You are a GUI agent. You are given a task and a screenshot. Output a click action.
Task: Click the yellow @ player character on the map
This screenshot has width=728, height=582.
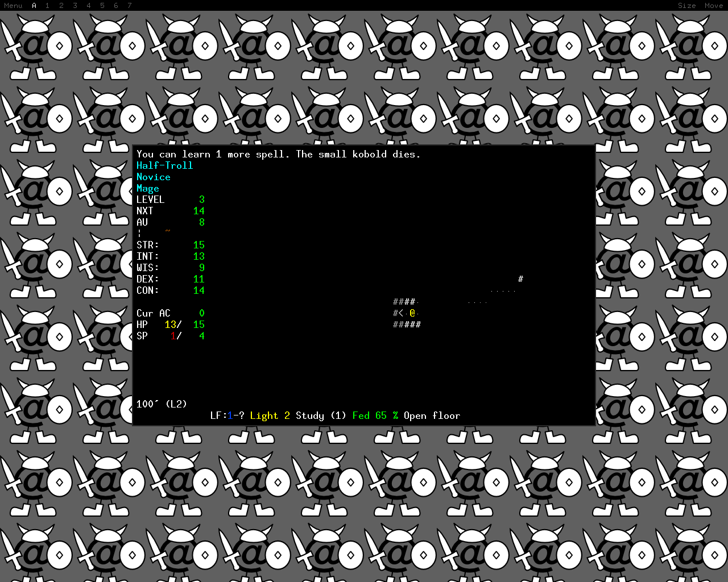click(412, 313)
